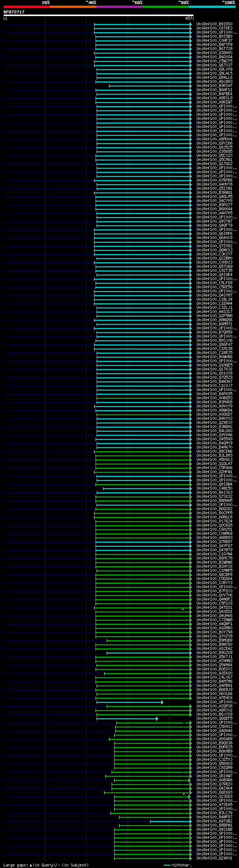Click the purple ~60% legend segment
239x868 pixels.
119,7
